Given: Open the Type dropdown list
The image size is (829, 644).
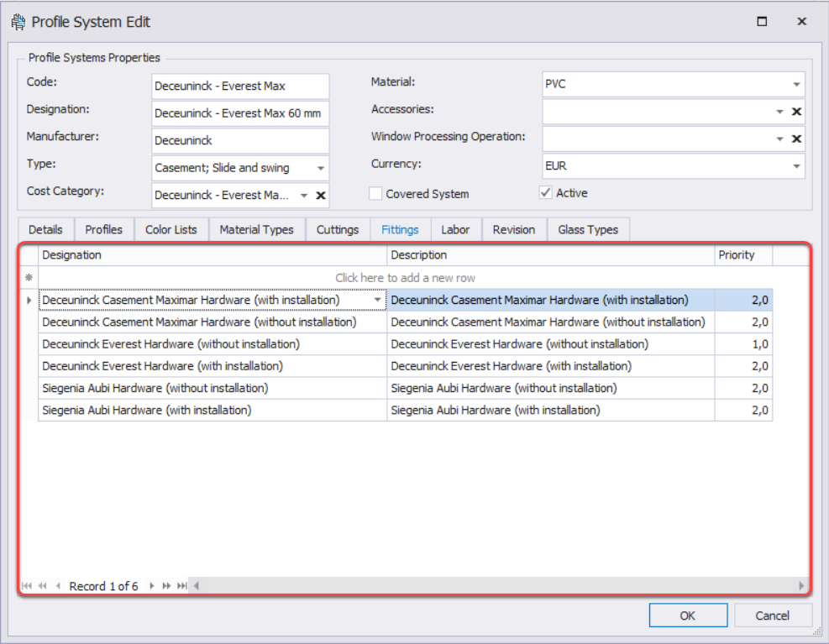Looking at the screenshot, I should coord(320,168).
